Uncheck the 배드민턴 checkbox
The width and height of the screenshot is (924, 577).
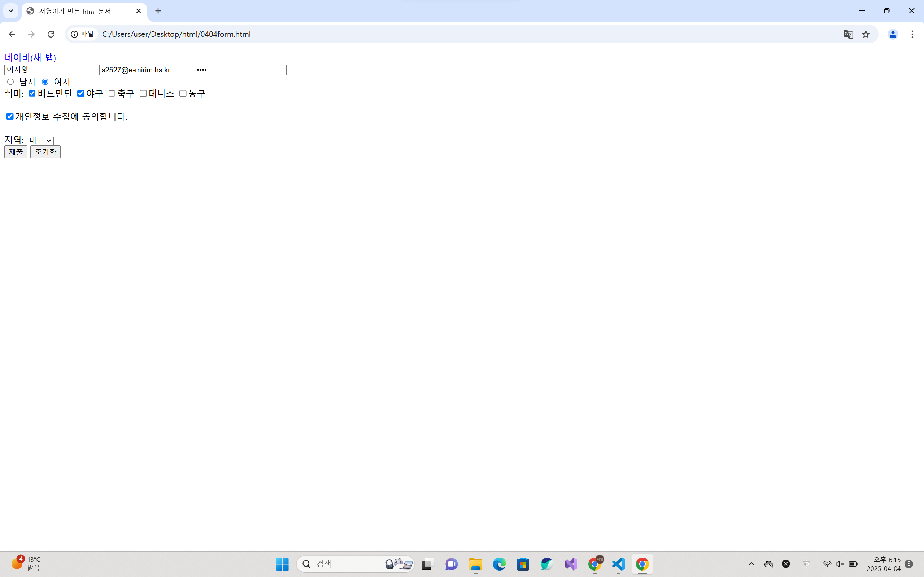pos(32,93)
